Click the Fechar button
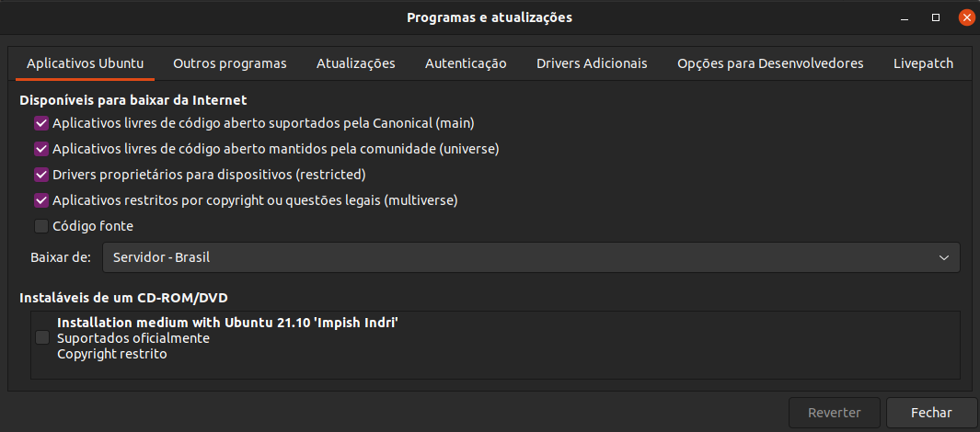 click(x=931, y=413)
